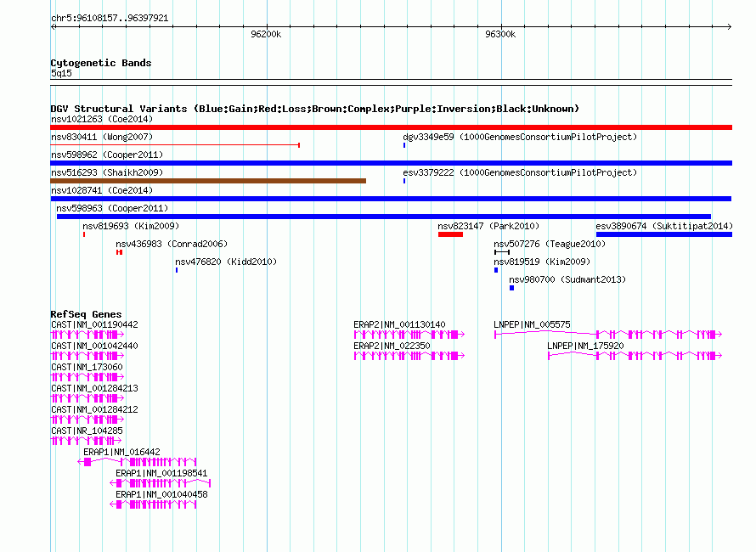Click the CAST|NM_001190442 gene model
Viewport: 756px width, 552px height.
(x=87, y=334)
